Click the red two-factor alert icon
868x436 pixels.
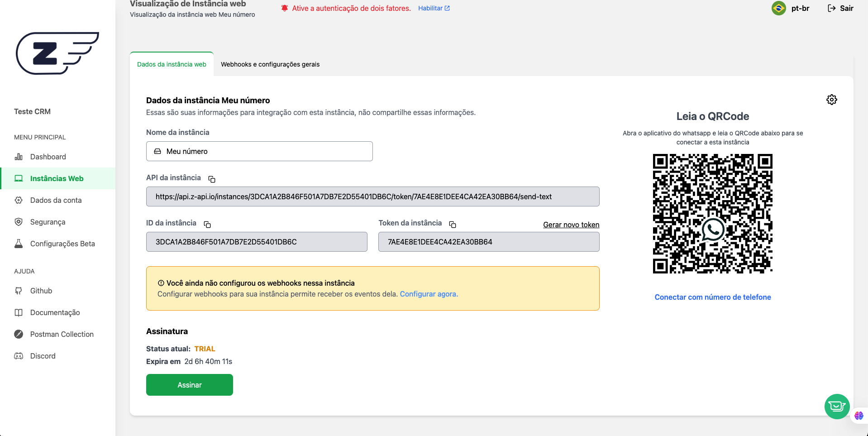point(285,8)
